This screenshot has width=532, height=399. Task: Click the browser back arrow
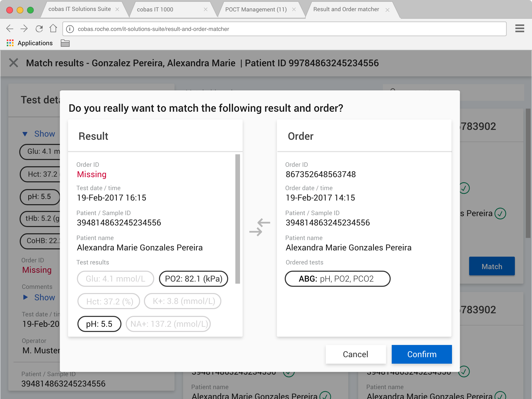coord(10,29)
